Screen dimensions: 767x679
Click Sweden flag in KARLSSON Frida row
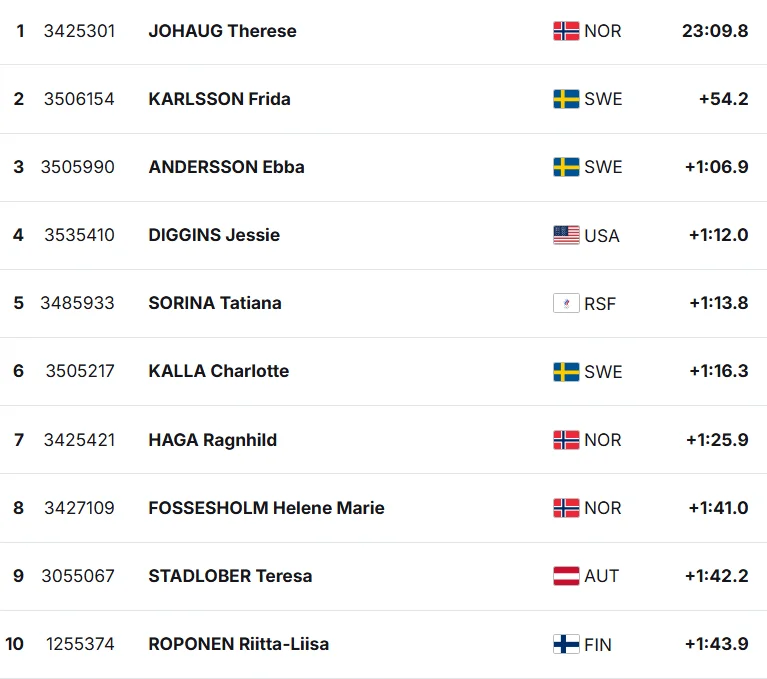566,99
